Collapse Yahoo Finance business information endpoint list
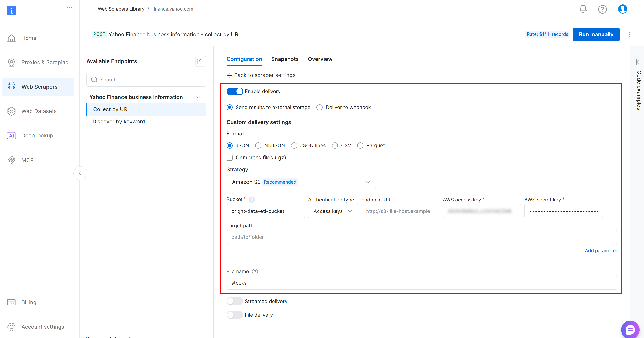The image size is (644, 338). [198, 97]
